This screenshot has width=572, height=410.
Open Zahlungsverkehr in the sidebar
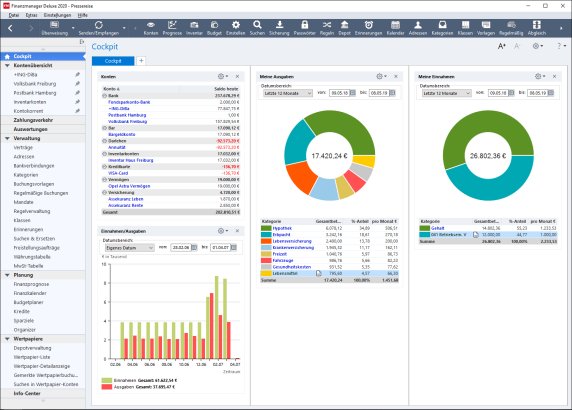(x=33, y=120)
